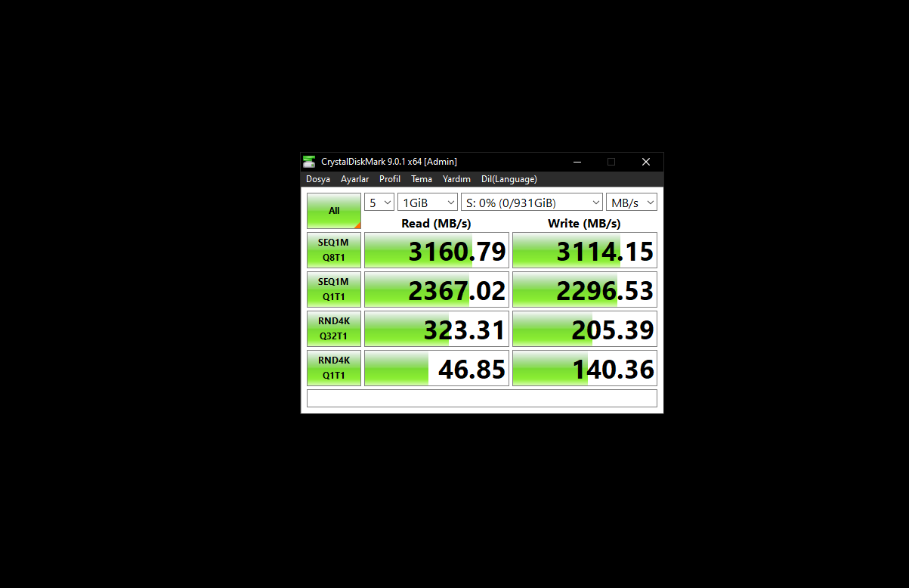Open the Dil(Language) menu
The image size is (909, 588).
tap(509, 179)
